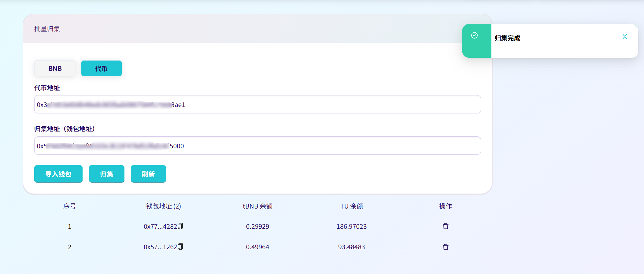Delete wallet row 2 with trash icon
This screenshot has height=274, width=644.
pos(446,247)
